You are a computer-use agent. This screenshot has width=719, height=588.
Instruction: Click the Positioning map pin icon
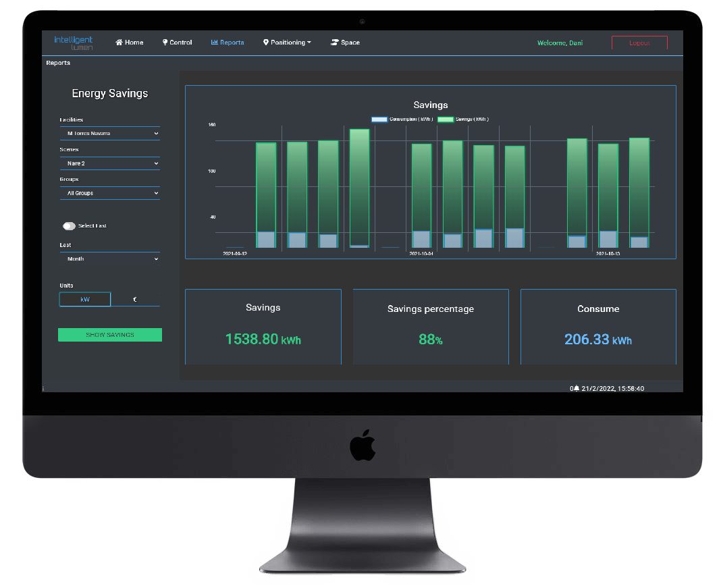tap(266, 43)
